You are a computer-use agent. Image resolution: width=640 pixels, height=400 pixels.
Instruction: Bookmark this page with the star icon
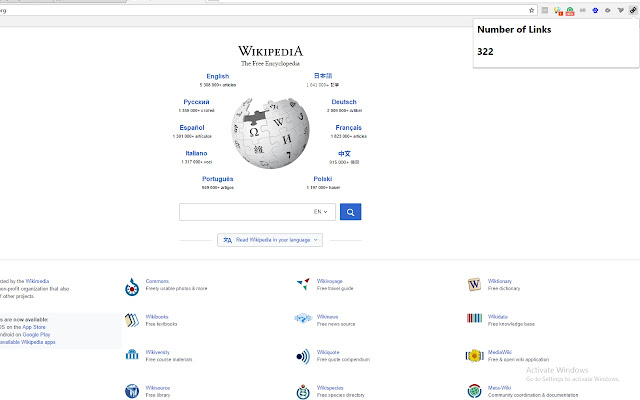pos(531,11)
